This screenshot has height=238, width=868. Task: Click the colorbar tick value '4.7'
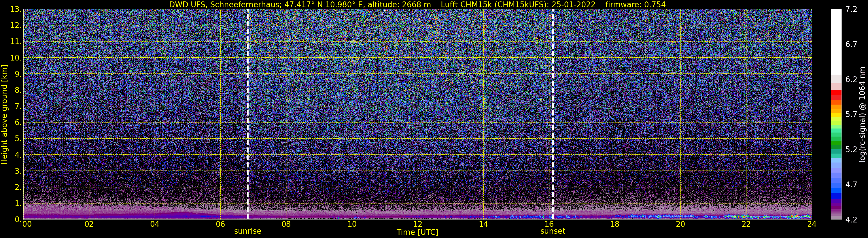pos(851,185)
